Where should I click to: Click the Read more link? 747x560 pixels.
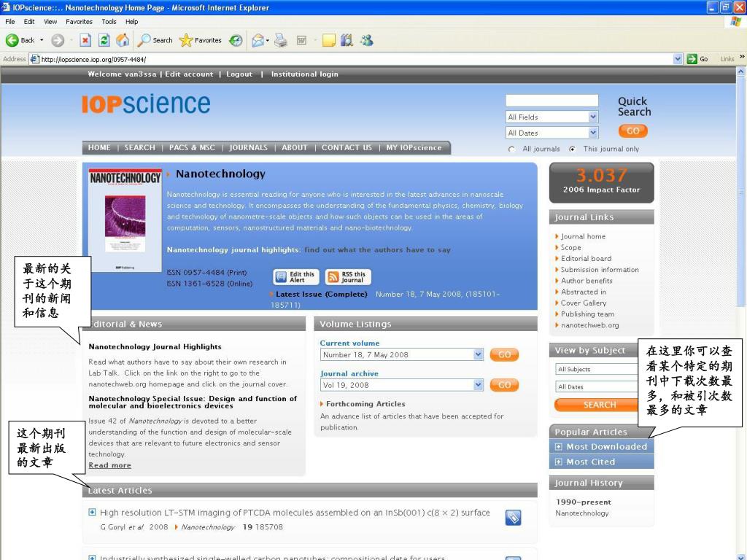tap(109, 465)
